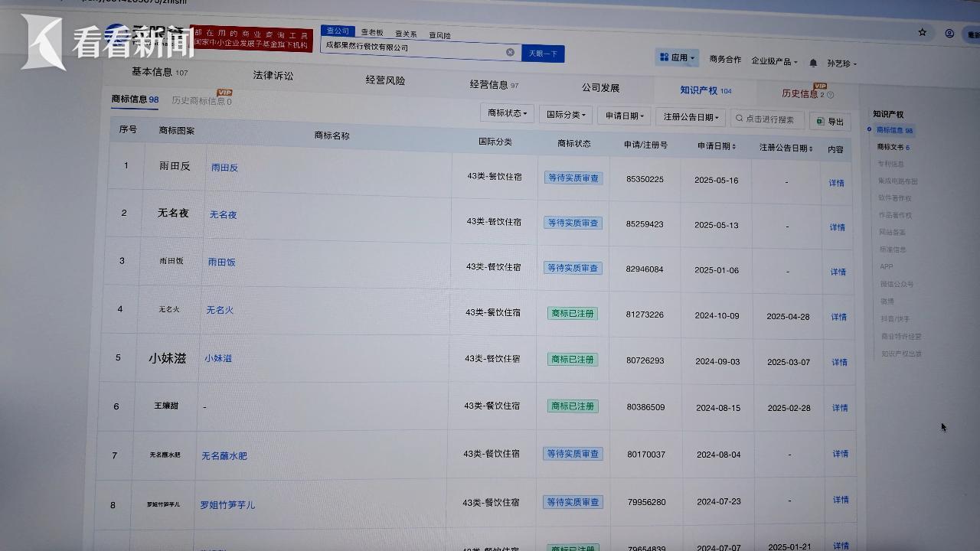
Task: Jump to 微信公众号 in right sidebar
Action: click(897, 284)
